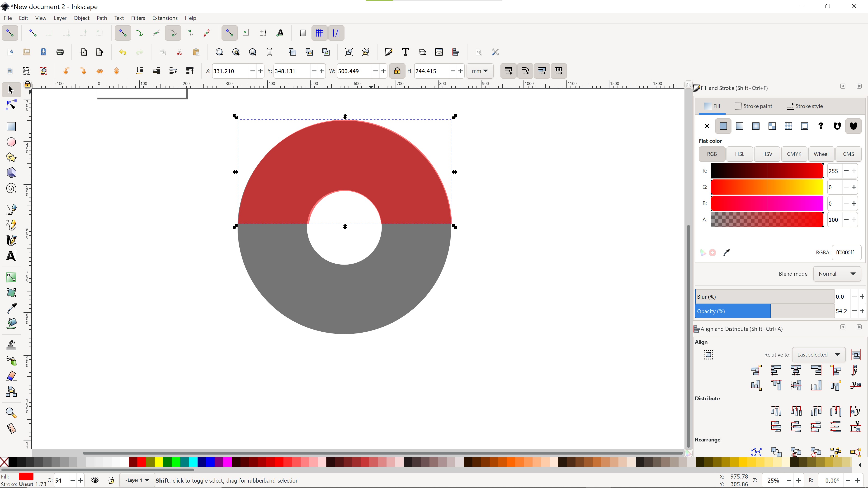Select the Gradient tool

(11, 277)
